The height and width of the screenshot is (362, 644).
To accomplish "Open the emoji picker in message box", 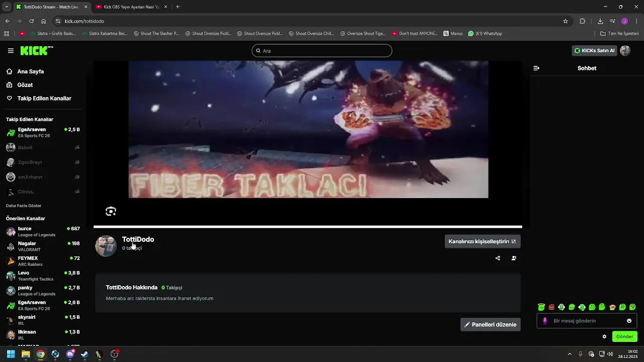I will pyautogui.click(x=629, y=321).
